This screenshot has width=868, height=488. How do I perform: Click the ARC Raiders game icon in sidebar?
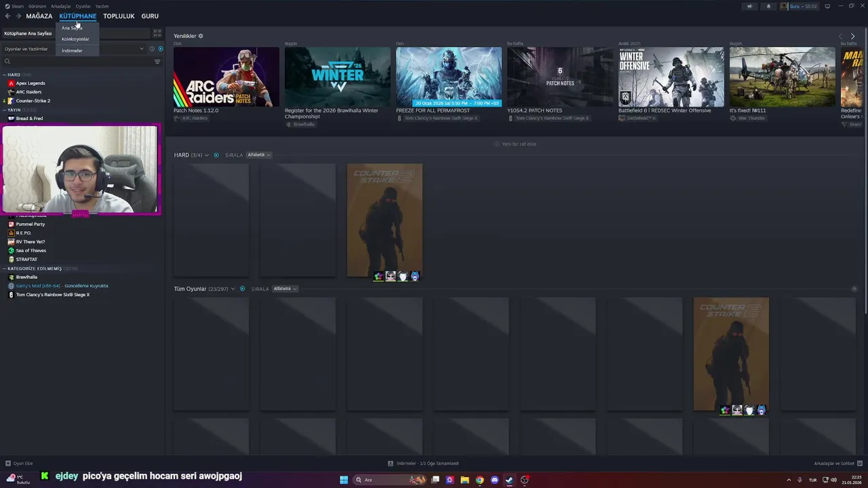pos(11,92)
